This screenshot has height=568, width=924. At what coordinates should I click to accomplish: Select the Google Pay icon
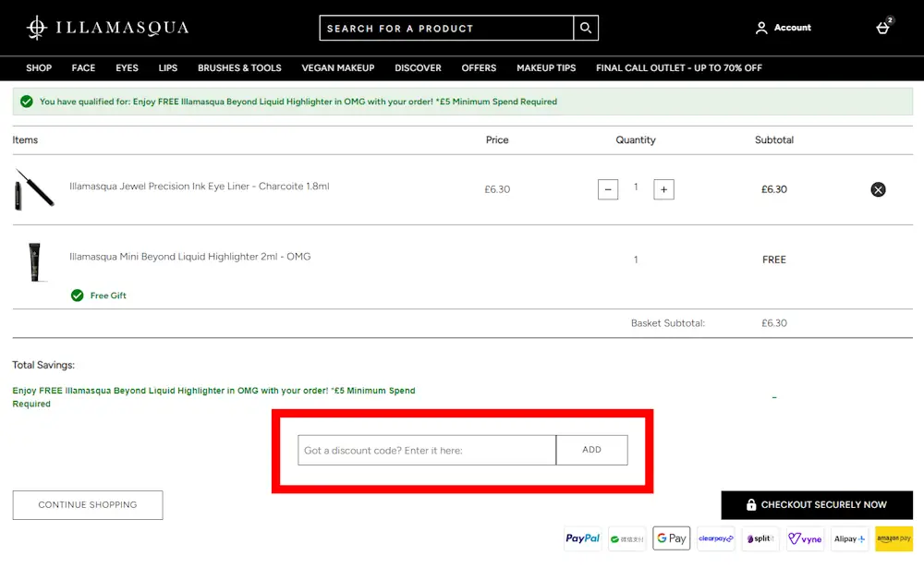click(671, 538)
